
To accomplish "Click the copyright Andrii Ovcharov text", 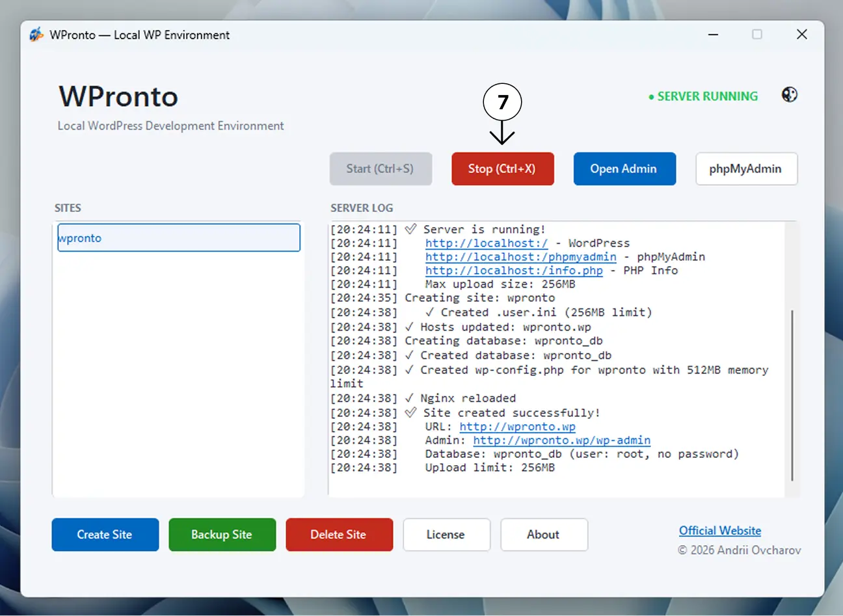I will tap(740, 550).
